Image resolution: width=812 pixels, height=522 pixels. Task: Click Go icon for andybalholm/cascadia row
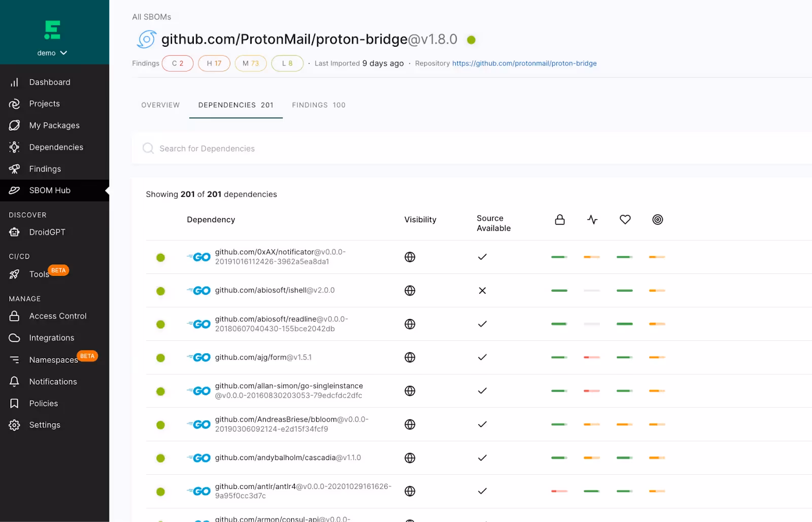tap(199, 458)
